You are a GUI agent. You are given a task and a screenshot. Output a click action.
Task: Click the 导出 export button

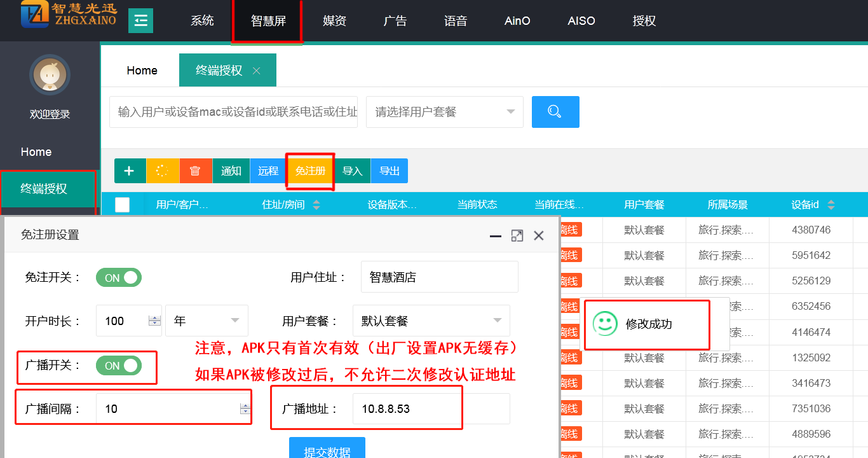390,171
